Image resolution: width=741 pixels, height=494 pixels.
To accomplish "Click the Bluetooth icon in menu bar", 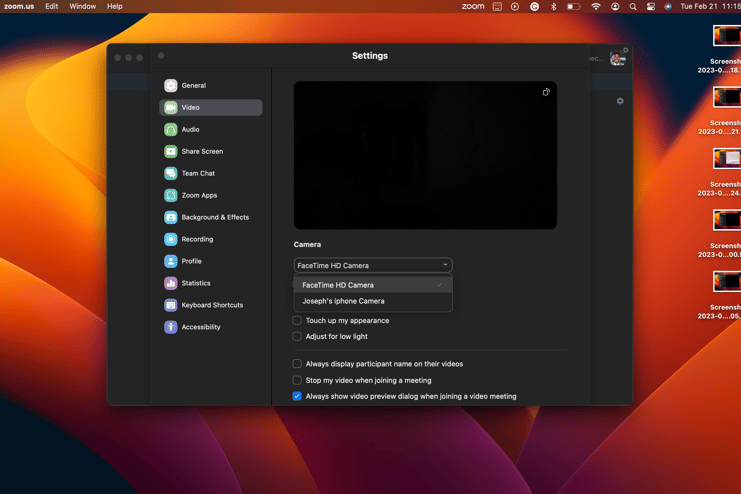I will click(x=553, y=7).
